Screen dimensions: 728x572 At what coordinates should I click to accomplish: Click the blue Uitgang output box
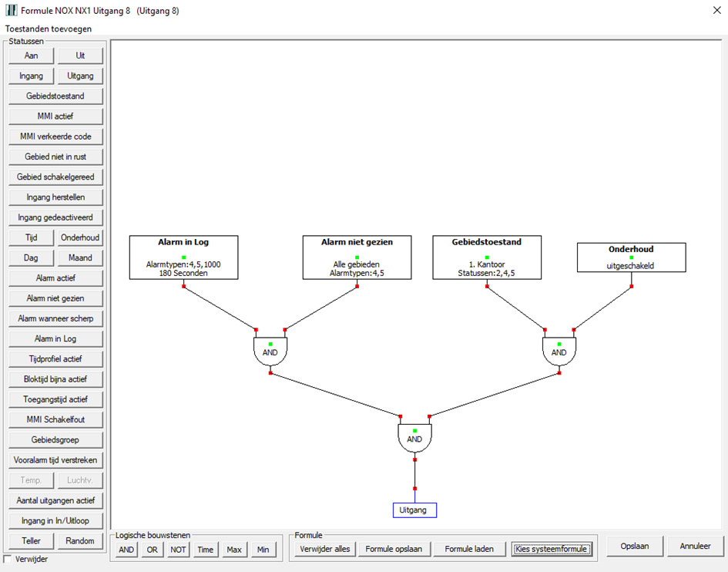414,510
